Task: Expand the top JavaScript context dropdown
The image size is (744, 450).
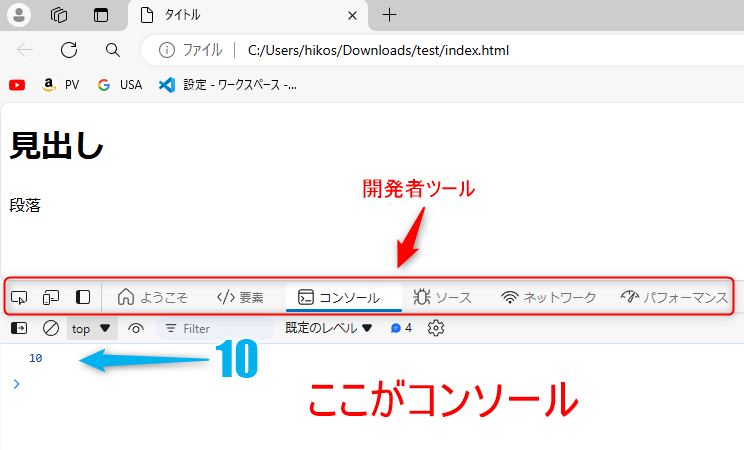Action: point(91,328)
